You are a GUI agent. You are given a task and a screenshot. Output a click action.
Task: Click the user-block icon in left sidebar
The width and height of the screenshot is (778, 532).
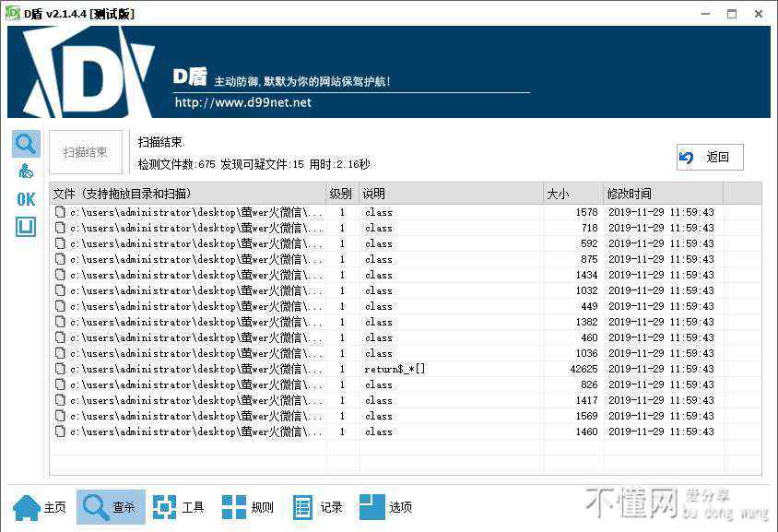[x=26, y=171]
